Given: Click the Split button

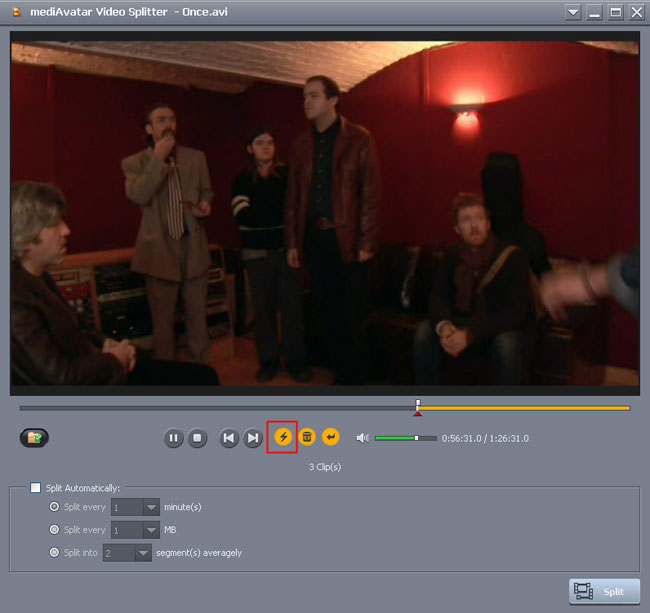Looking at the screenshot, I should tap(604, 591).
